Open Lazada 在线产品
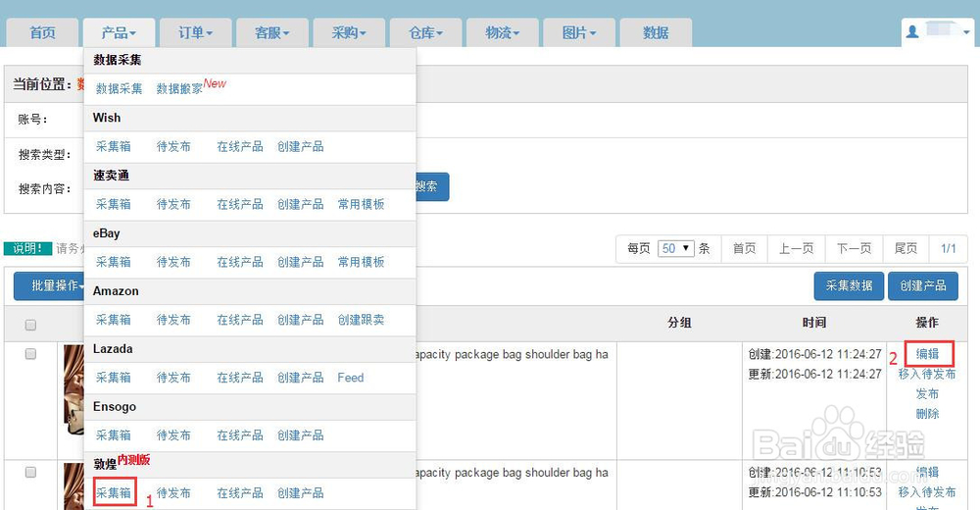Viewport: 980px width, 510px height. tap(240, 378)
